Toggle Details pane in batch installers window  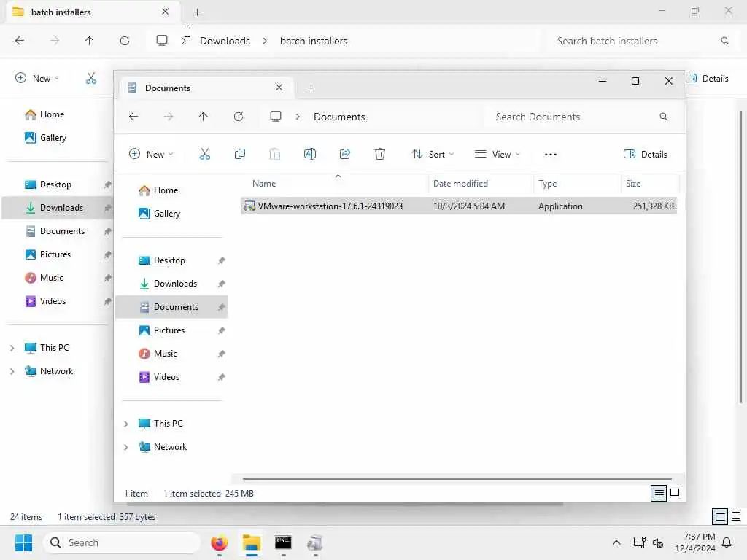tap(708, 78)
